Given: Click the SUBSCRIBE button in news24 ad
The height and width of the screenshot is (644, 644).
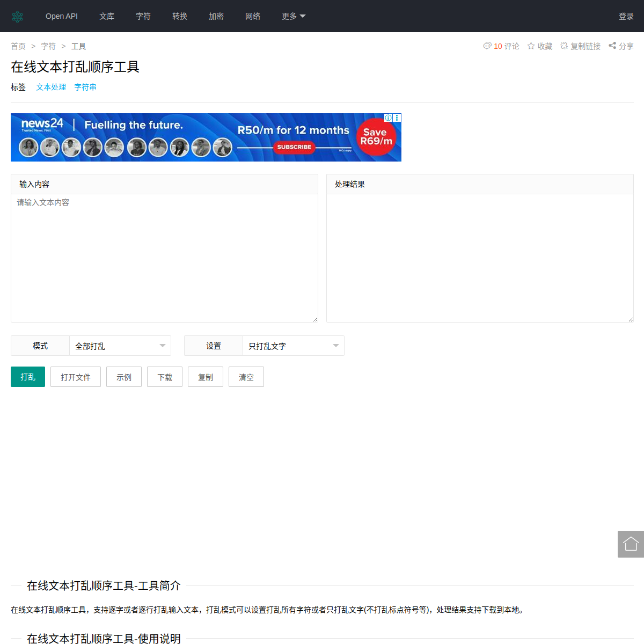Looking at the screenshot, I should tap(294, 147).
